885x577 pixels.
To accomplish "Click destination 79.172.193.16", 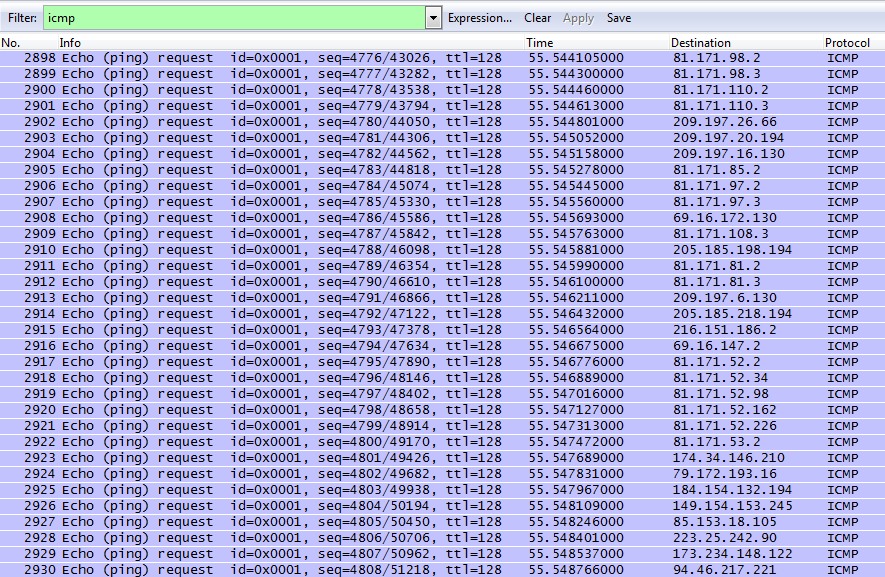I will (725, 474).
